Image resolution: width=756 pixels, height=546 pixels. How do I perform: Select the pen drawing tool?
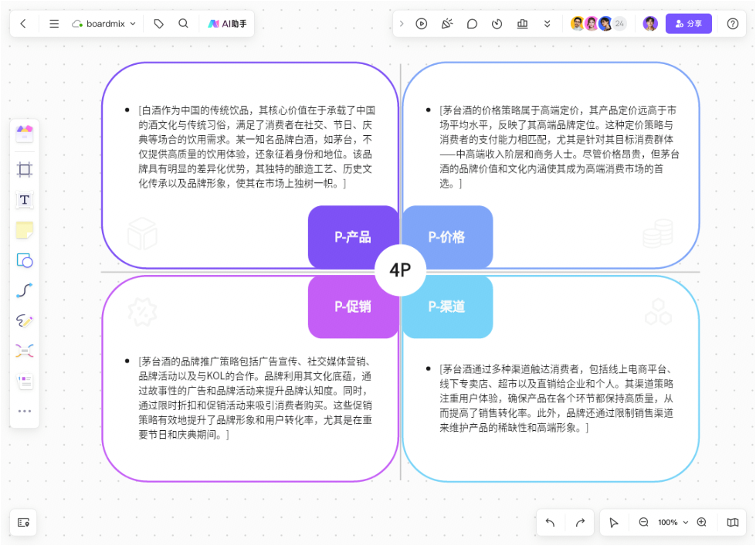coord(25,320)
